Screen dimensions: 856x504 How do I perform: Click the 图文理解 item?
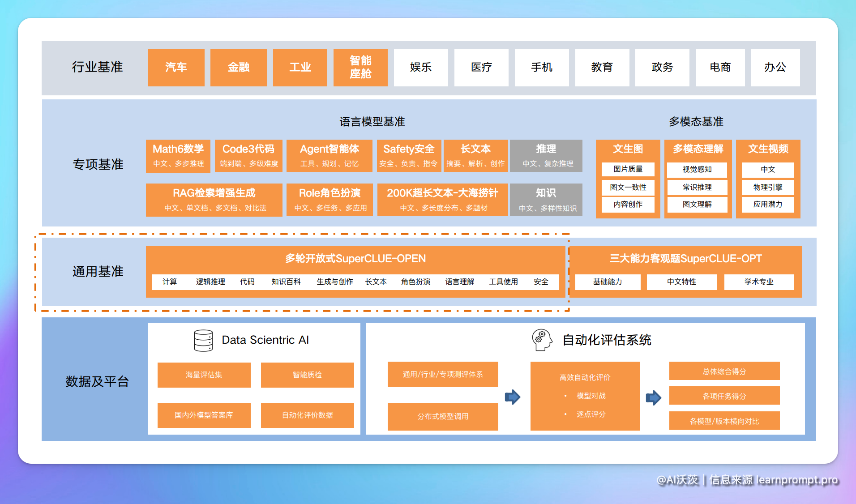pos(697,205)
